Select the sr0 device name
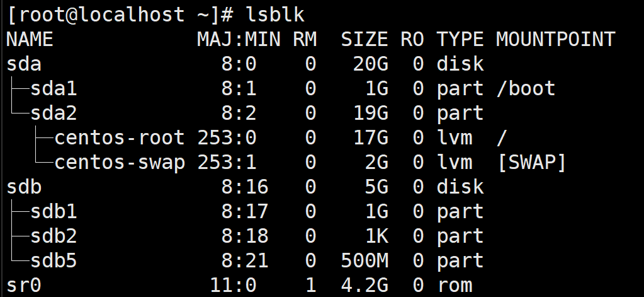 (x=24, y=286)
